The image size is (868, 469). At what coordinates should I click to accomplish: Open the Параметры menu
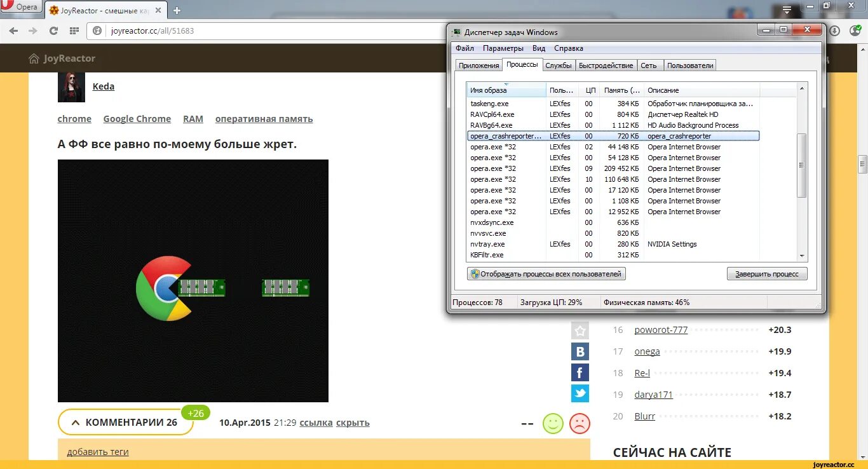503,48
